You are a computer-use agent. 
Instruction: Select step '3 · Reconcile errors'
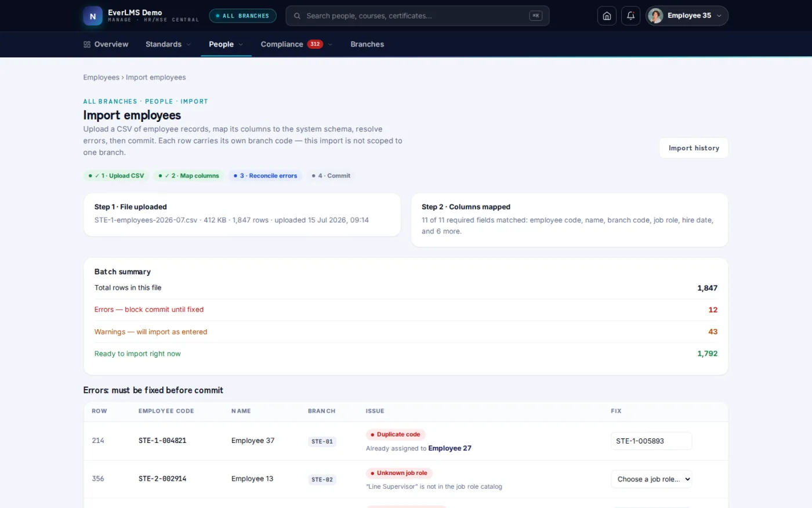point(265,175)
